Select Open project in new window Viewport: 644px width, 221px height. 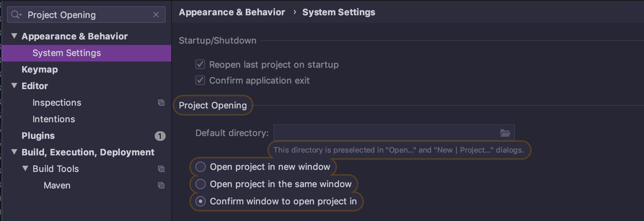click(201, 167)
